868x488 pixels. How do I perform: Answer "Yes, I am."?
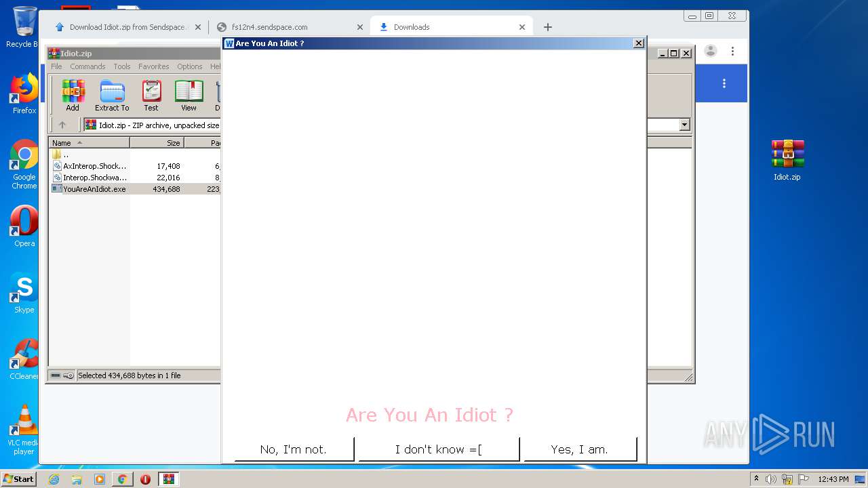click(x=580, y=449)
